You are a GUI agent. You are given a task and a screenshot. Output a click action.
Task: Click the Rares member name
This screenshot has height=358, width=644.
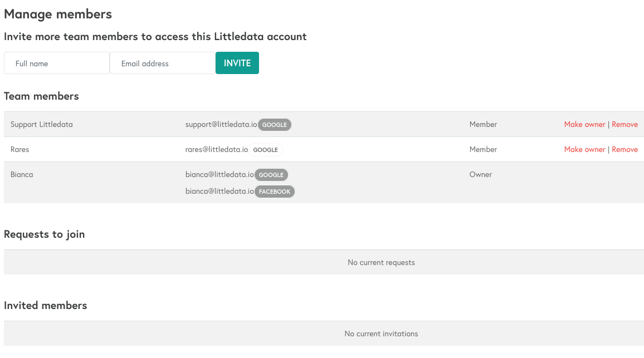click(19, 149)
